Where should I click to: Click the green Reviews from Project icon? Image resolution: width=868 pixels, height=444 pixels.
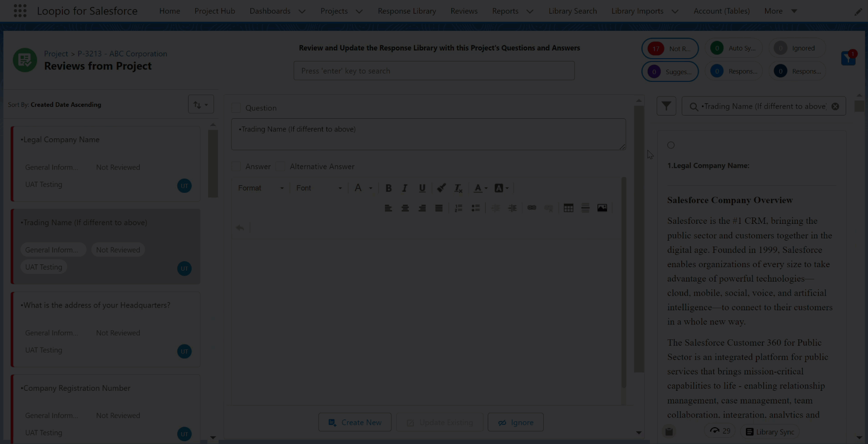(25, 60)
